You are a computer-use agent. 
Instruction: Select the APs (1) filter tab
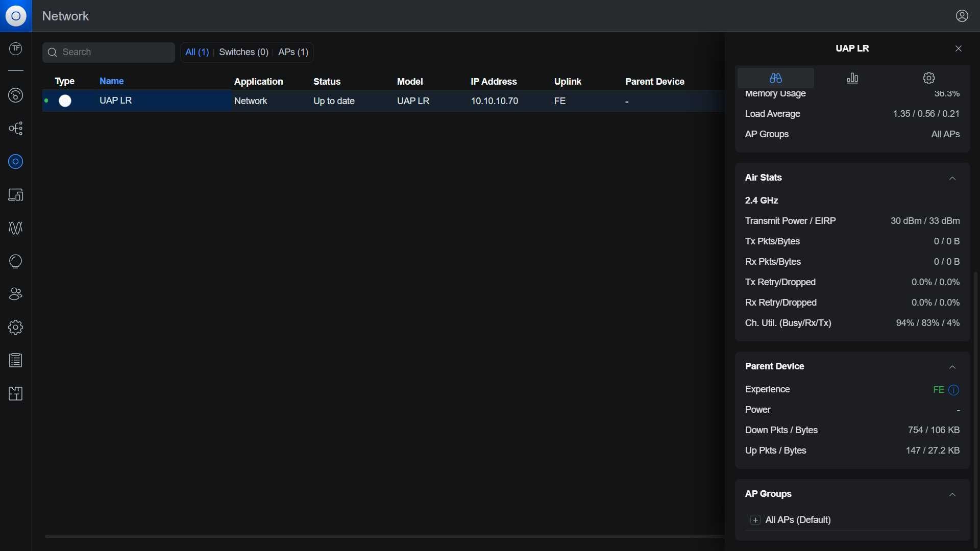point(293,52)
